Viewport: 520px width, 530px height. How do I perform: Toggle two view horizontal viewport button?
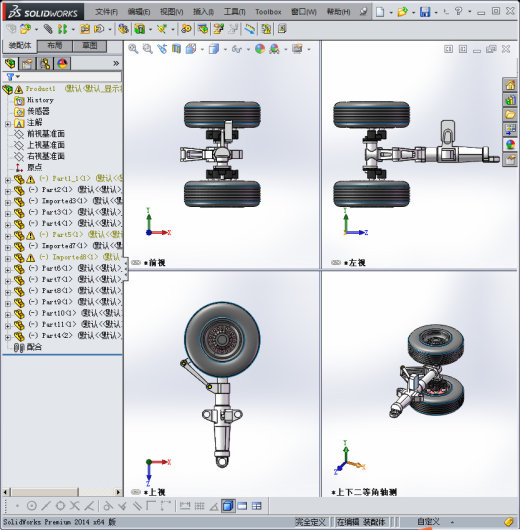pyautogui.click(x=242, y=506)
